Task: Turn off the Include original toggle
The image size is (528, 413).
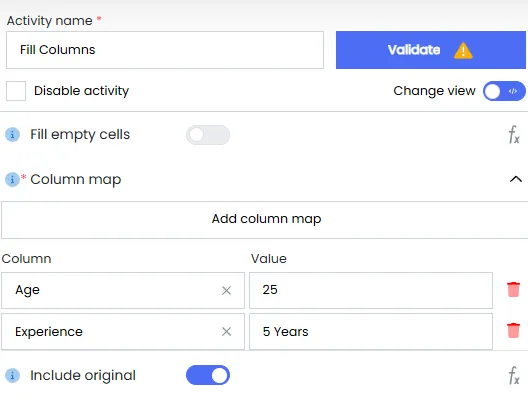Action: click(x=208, y=375)
